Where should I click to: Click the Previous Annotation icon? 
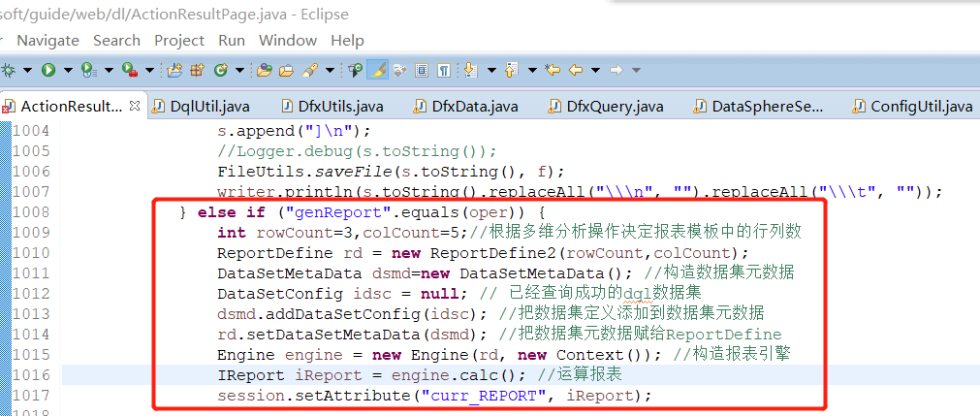(x=511, y=70)
